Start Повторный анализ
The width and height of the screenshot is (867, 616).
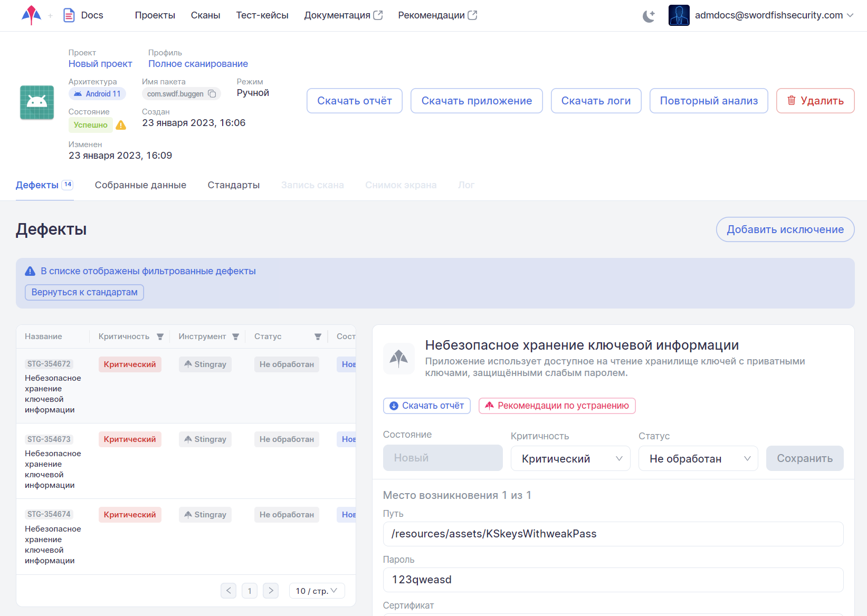click(x=709, y=101)
